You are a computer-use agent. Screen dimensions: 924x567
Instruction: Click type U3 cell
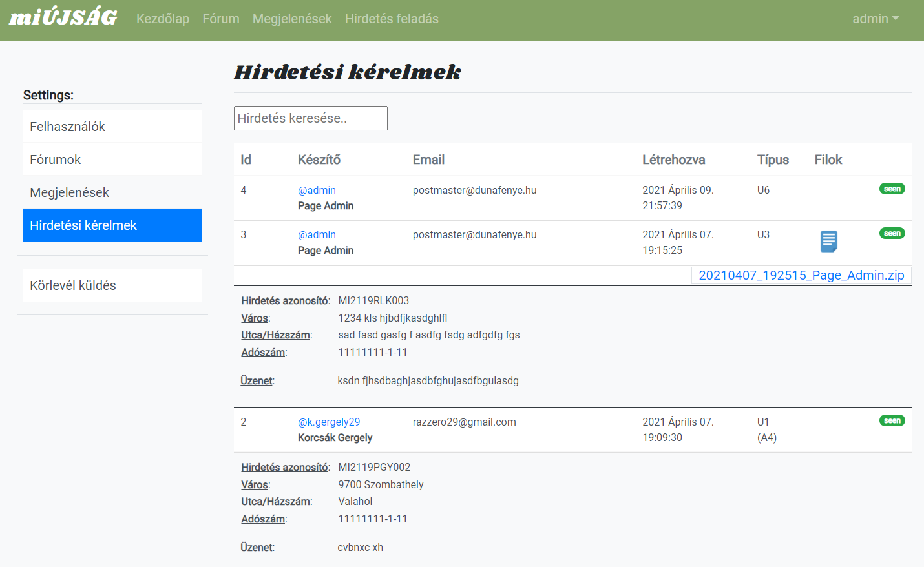pyautogui.click(x=763, y=234)
